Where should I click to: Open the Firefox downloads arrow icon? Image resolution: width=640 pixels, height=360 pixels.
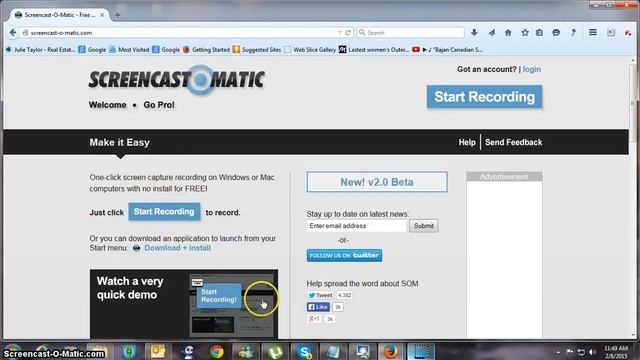(x=474, y=33)
